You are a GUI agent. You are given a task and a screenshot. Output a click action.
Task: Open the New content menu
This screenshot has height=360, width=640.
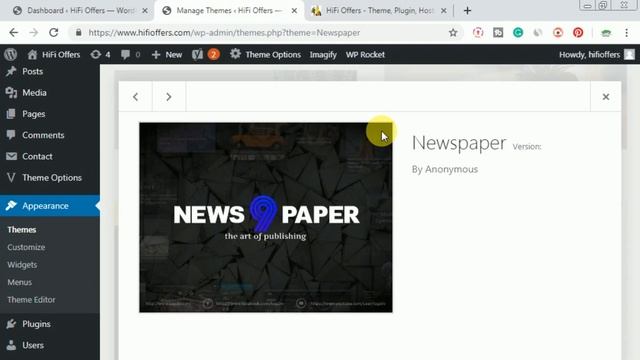pos(167,54)
